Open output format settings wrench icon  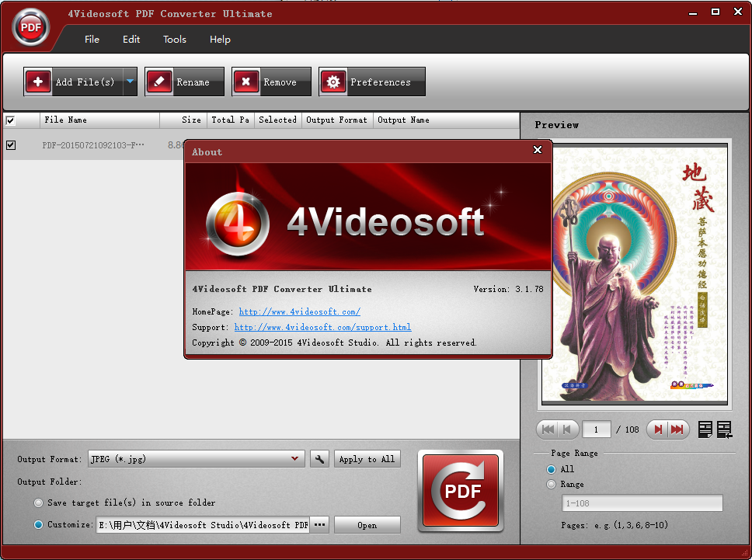(319, 459)
